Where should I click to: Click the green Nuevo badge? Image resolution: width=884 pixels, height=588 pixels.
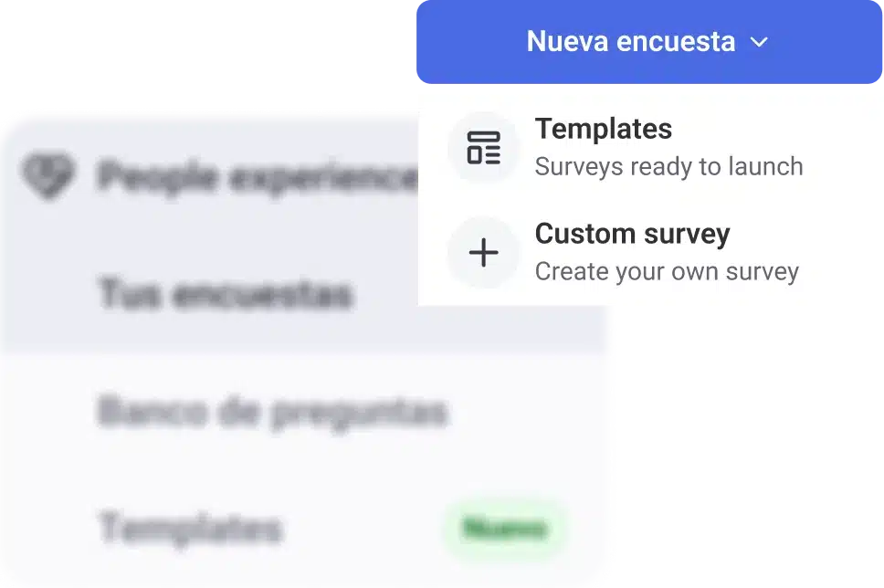tap(505, 529)
